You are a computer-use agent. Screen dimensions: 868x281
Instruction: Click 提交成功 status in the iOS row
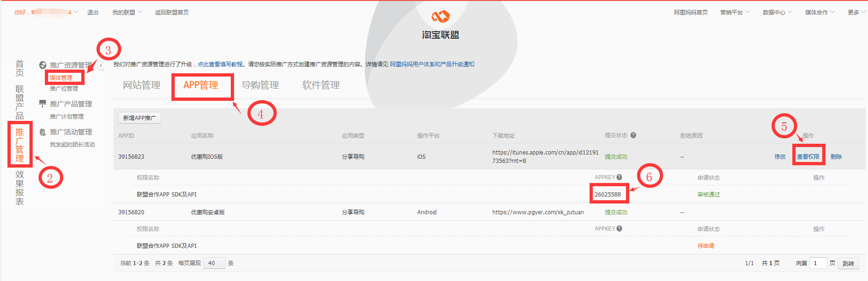point(616,157)
